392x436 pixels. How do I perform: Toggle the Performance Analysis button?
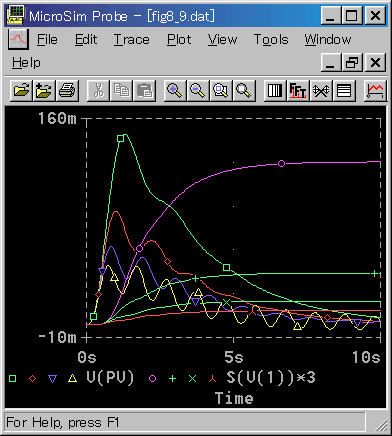(x=321, y=90)
